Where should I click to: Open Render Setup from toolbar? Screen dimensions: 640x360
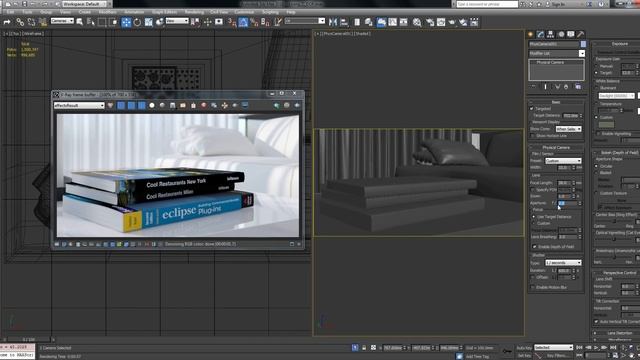tap(430, 22)
